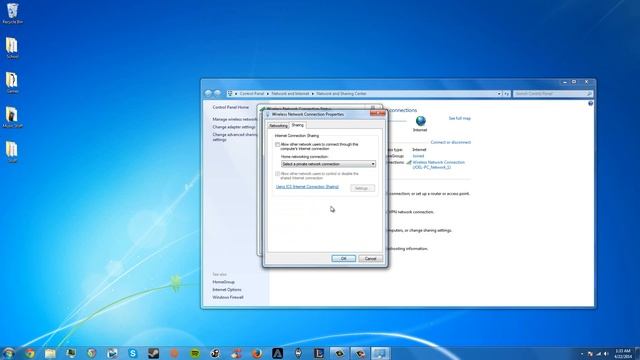Open 'Using ICS (Internet Connection Sharing)' link
640x360 pixels.
(x=307, y=187)
